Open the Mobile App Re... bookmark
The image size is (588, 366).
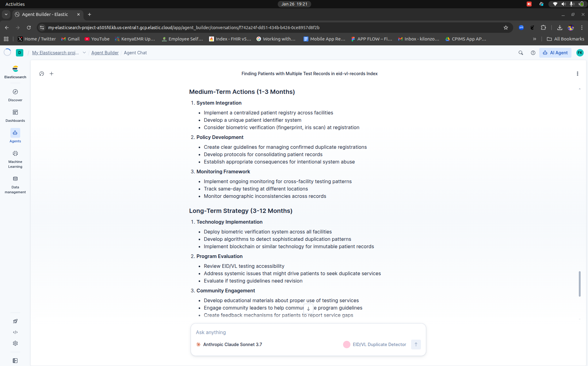(x=324, y=39)
